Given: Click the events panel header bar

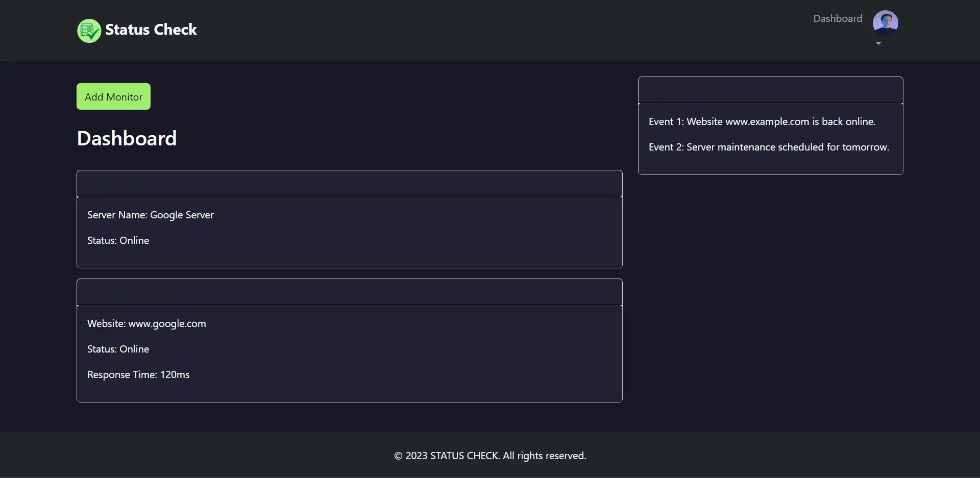Looking at the screenshot, I should click(x=770, y=90).
